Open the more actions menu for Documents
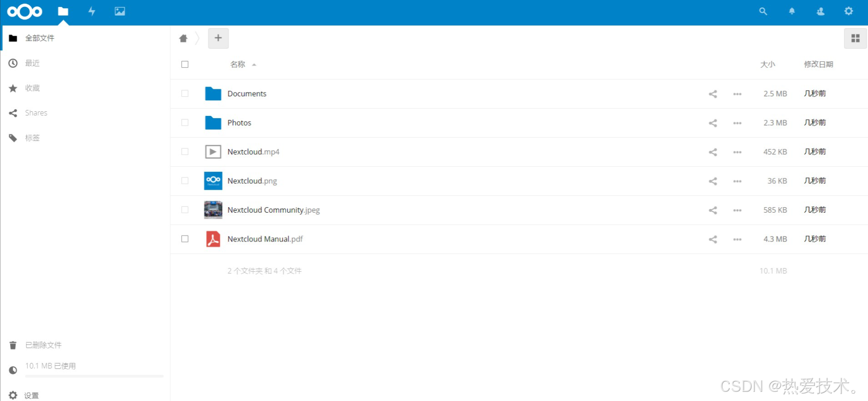 [x=737, y=94]
